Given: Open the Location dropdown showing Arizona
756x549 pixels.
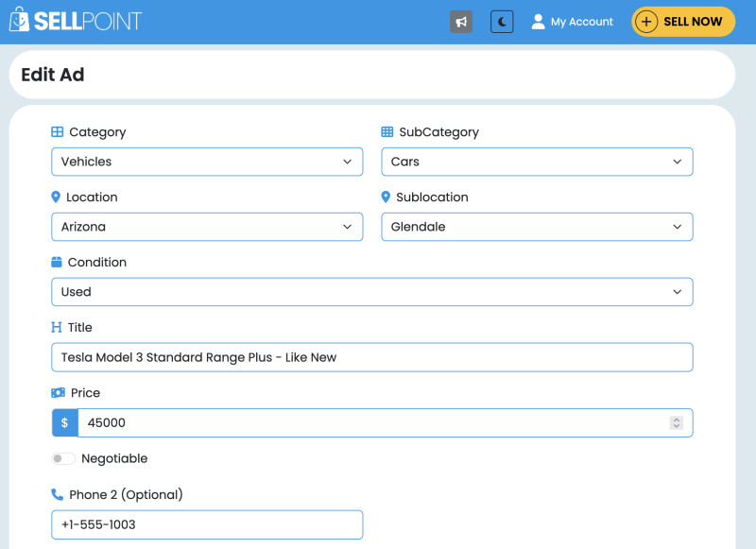Looking at the screenshot, I should click(x=207, y=227).
